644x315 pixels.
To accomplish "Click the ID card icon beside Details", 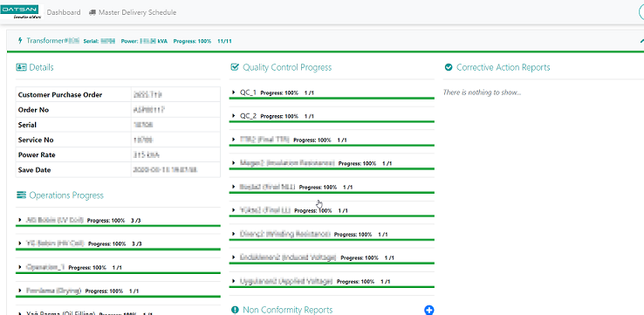I will [21, 67].
